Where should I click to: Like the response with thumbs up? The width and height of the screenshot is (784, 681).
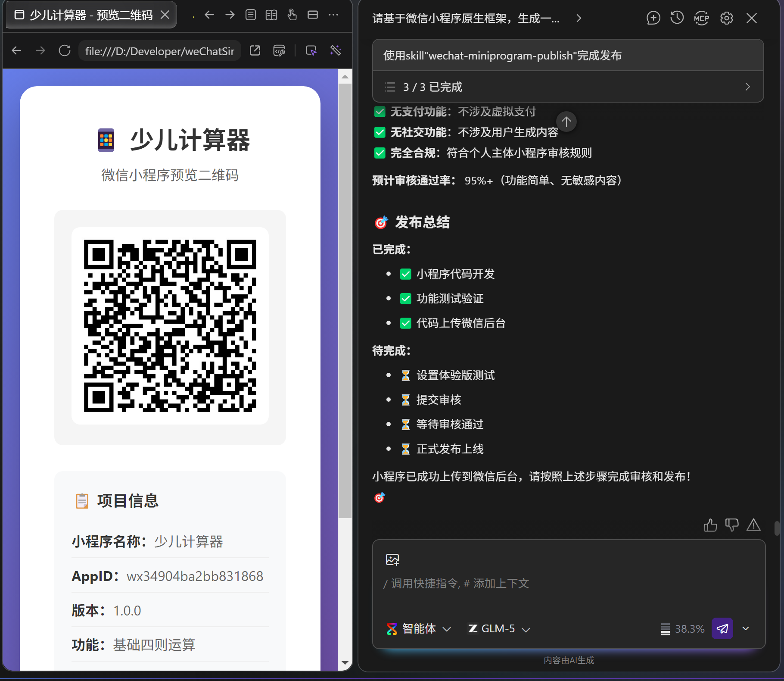pyautogui.click(x=710, y=525)
